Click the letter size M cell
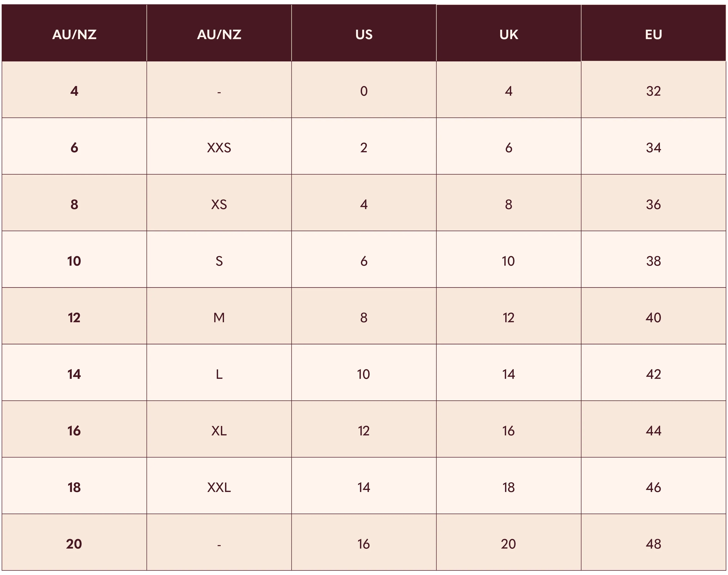This screenshot has height=575, width=728. 219,317
